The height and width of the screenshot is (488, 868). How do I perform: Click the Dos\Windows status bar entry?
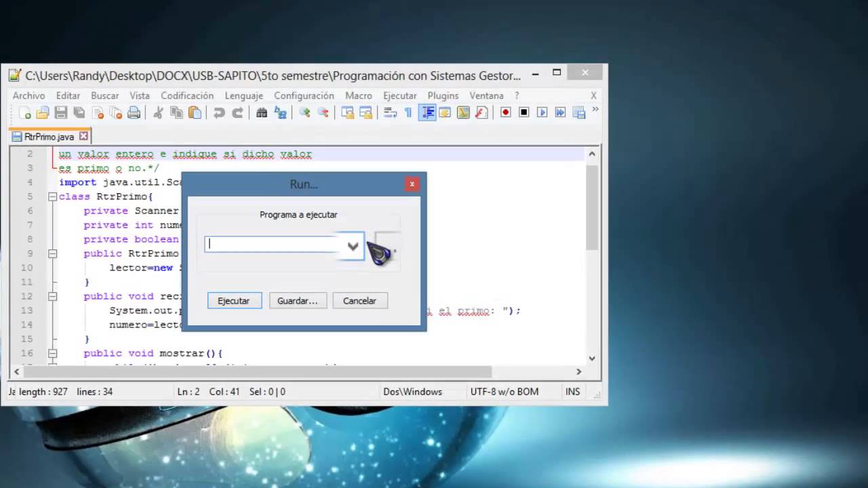(412, 392)
